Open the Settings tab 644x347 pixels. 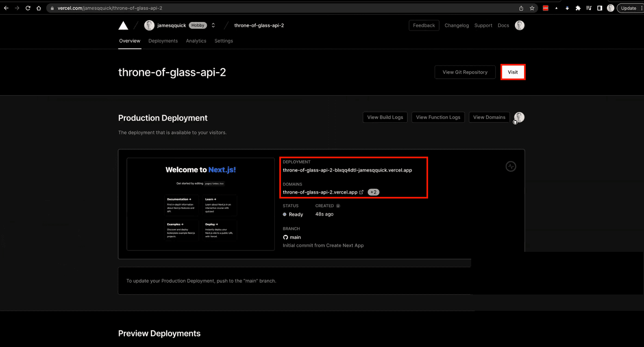(224, 41)
